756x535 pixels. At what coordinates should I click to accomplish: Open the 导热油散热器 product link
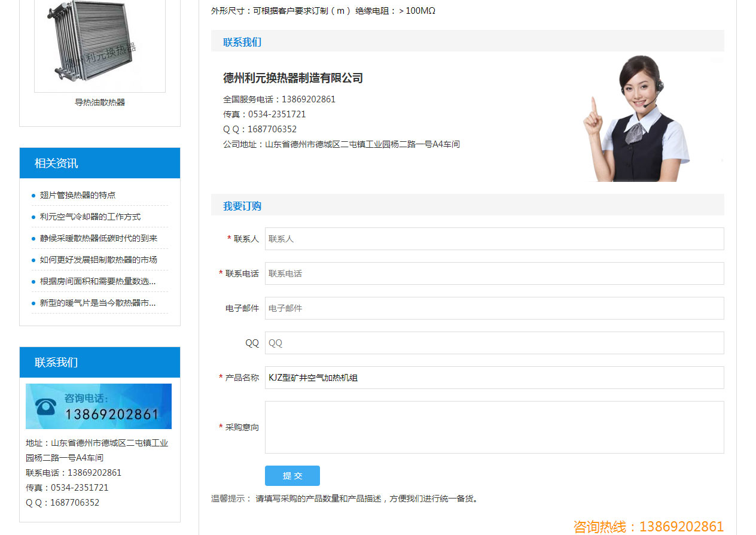[x=100, y=102]
